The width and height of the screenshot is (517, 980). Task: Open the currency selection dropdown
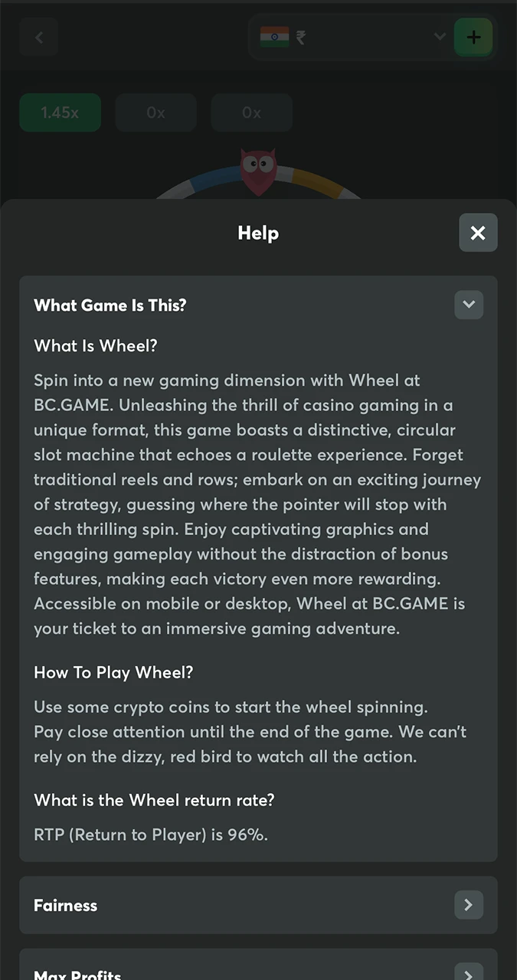439,37
